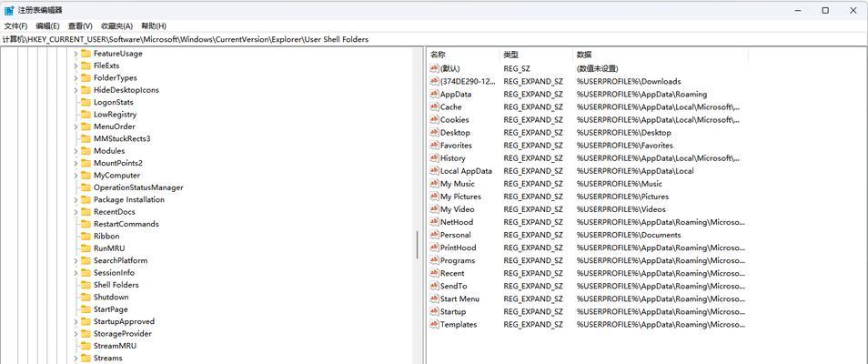Image resolution: width=868 pixels, height=364 pixels.
Task: Expand the SessionInfo key
Action: 76,273
